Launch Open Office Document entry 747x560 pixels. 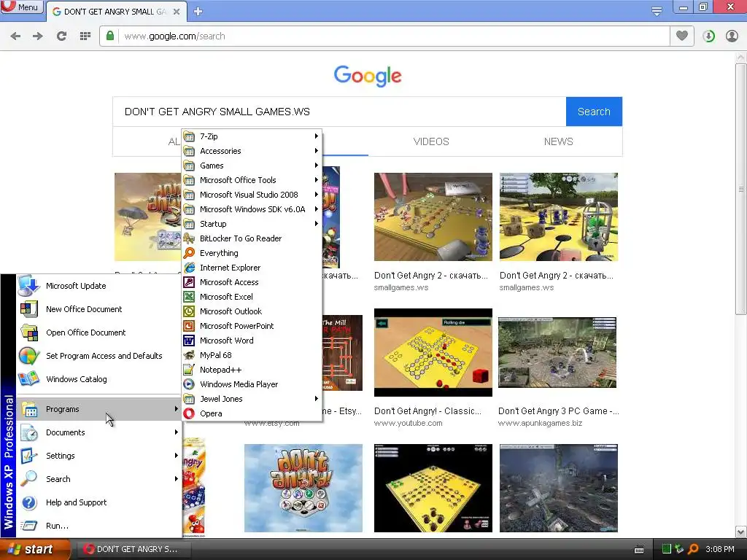click(x=98, y=332)
